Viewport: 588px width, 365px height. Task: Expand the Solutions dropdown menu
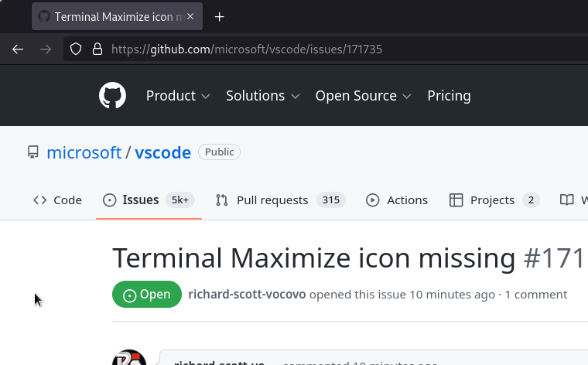click(x=262, y=96)
